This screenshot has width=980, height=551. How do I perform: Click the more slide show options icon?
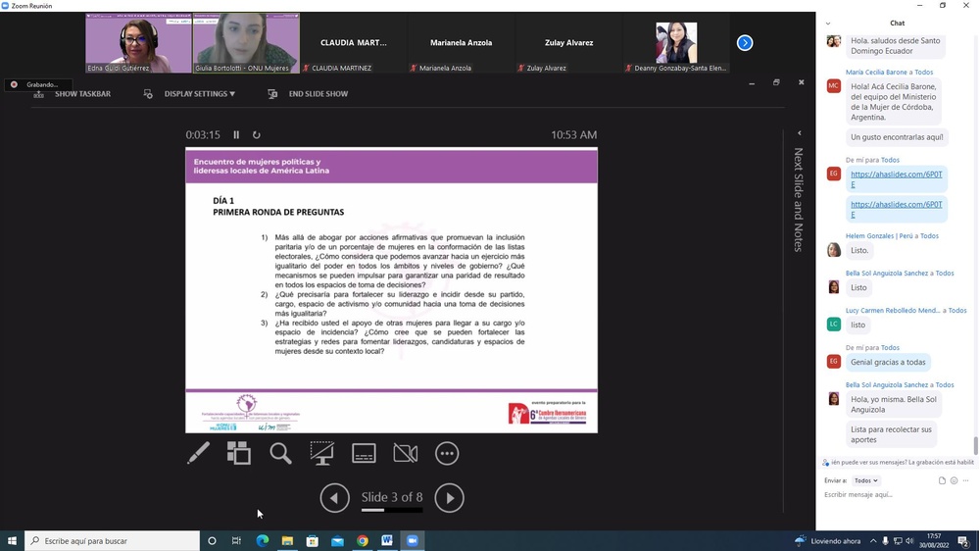447,453
